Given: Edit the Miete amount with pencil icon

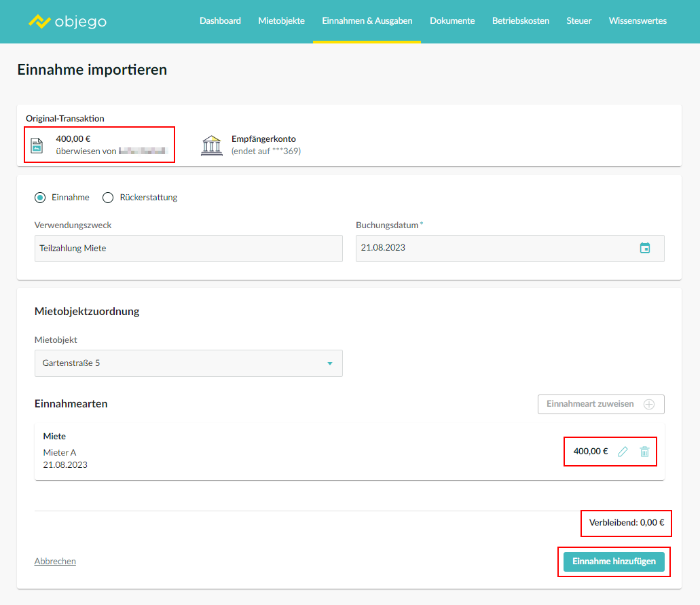Looking at the screenshot, I should point(623,452).
